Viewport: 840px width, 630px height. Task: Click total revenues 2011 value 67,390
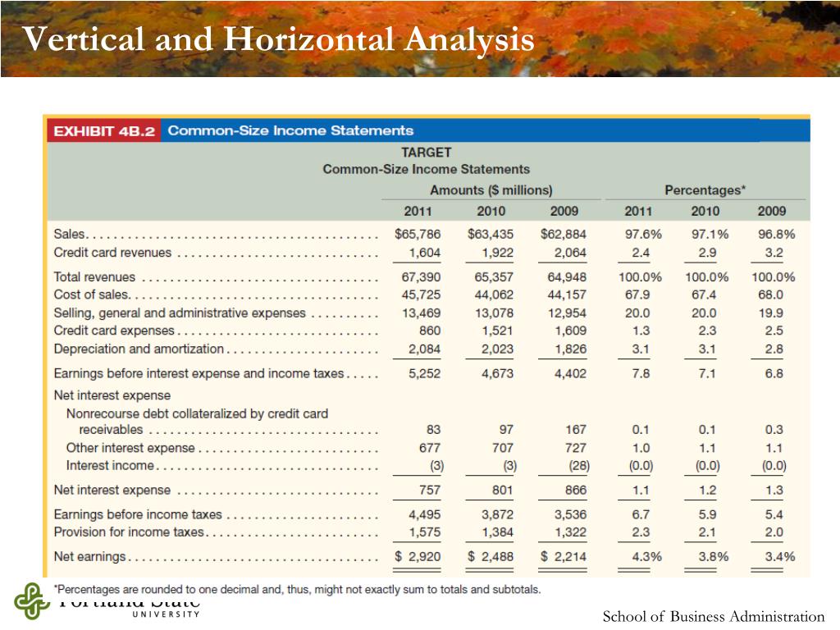(421, 277)
